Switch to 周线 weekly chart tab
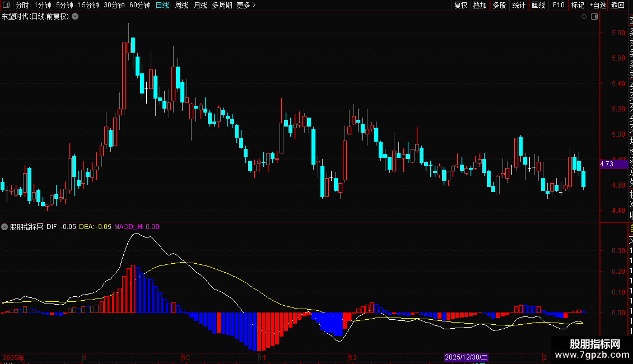The width and height of the screenshot is (633, 364). point(181,5)
